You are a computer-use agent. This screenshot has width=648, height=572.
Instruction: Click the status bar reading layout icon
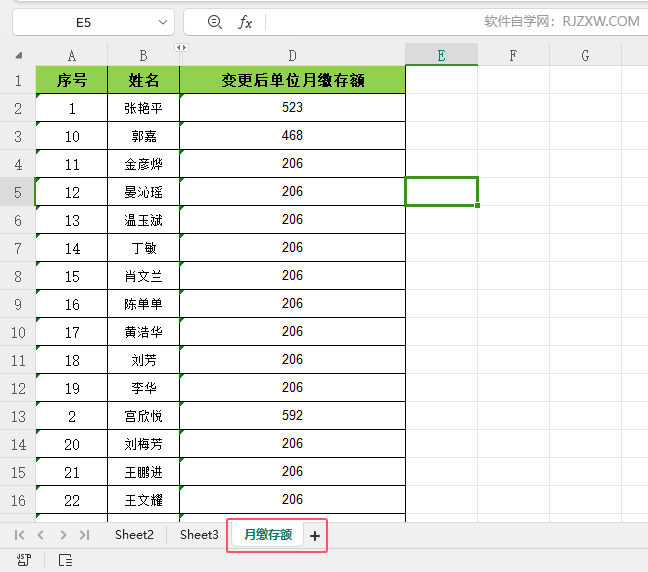tap(65, 560)
